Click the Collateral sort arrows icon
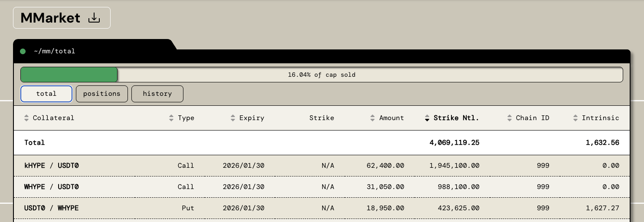 (x=26, y=118)
